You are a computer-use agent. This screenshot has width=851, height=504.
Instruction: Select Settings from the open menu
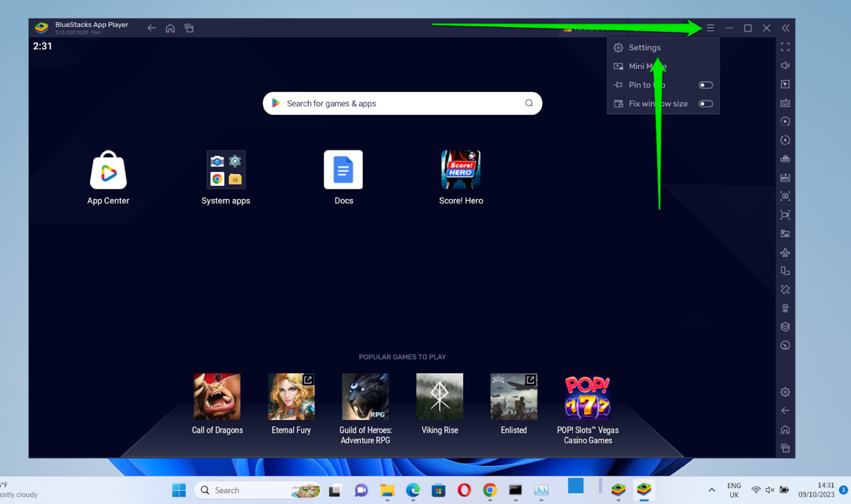point(644,48)
